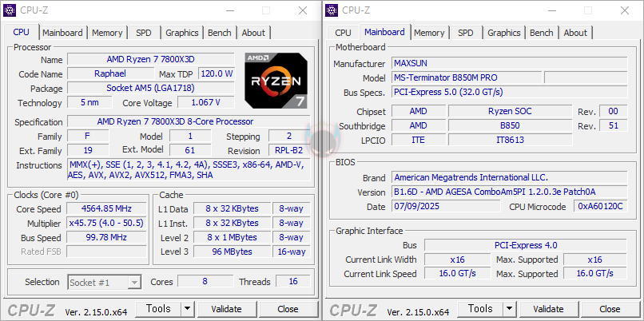Open the Memory tab in left CPU-Z window
The height and width of the screenshot is (321, 644).
tap(107, 33)
